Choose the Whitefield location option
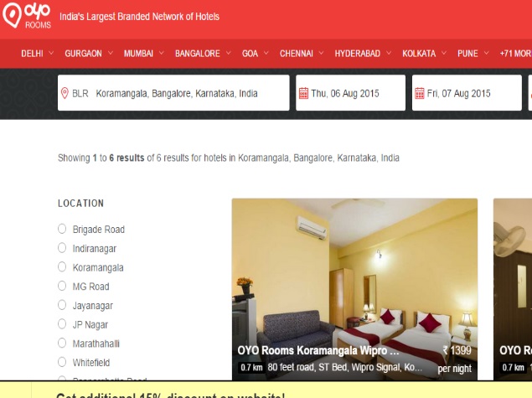 tap(62, 363)
